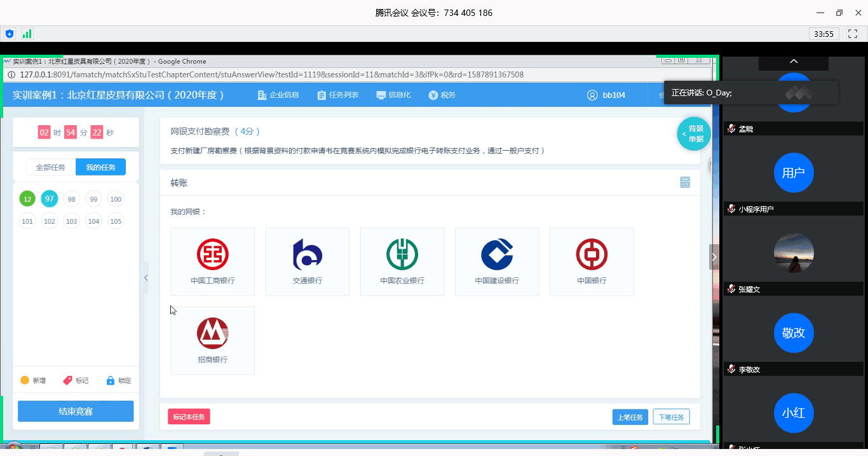
Task: Select task number 98
Action: click(x=72, y=199)
